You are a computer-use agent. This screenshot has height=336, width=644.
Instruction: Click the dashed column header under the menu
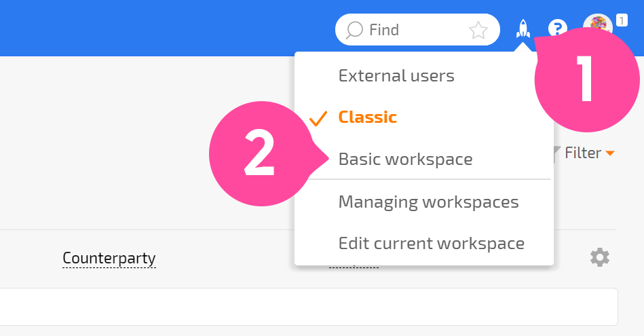tap(354, 267)
